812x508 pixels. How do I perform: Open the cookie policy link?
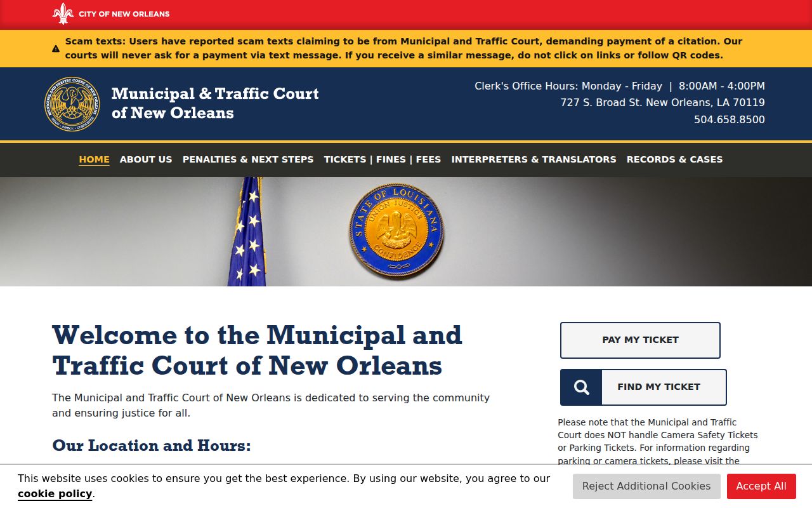pos(55,494)
